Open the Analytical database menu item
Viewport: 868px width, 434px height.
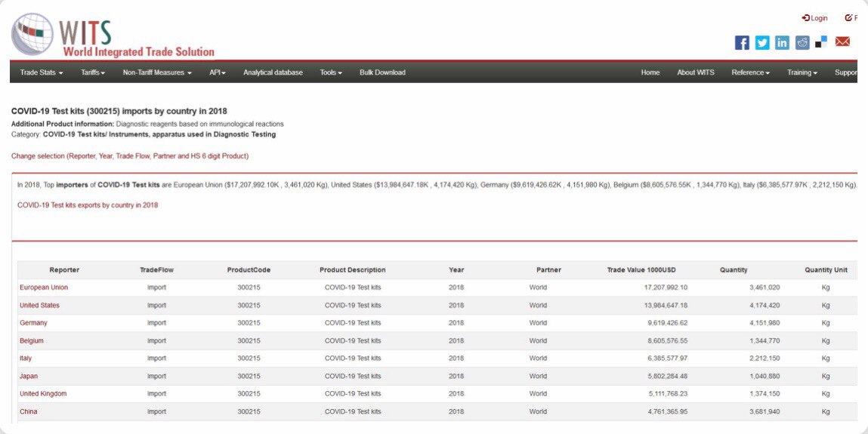click(x=273, y=72)
